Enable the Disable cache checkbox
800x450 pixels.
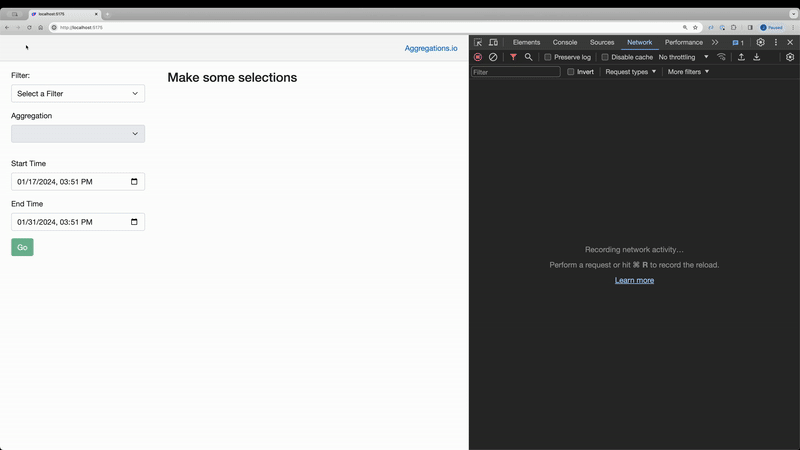coord(605,57)
